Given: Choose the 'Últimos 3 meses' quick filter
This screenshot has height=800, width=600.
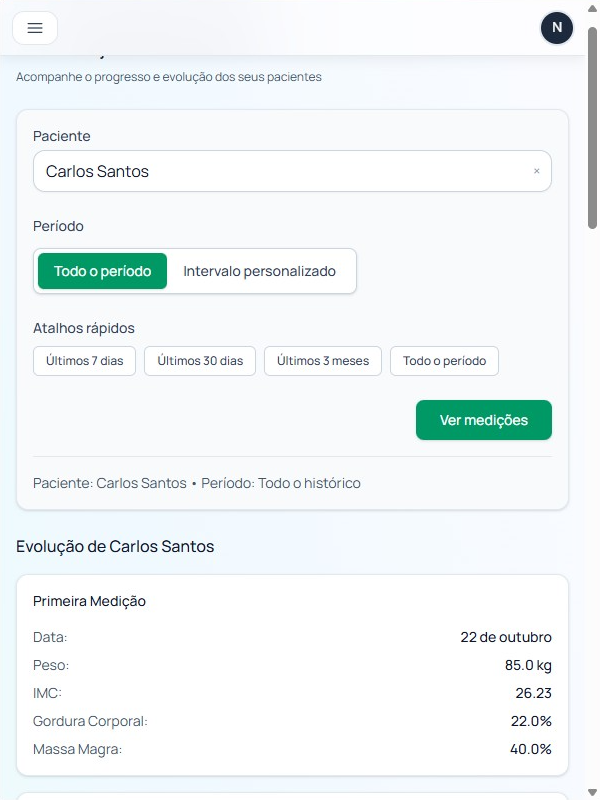Looking at the screenshot, I should pyautogui.click(x=322, y=361).
